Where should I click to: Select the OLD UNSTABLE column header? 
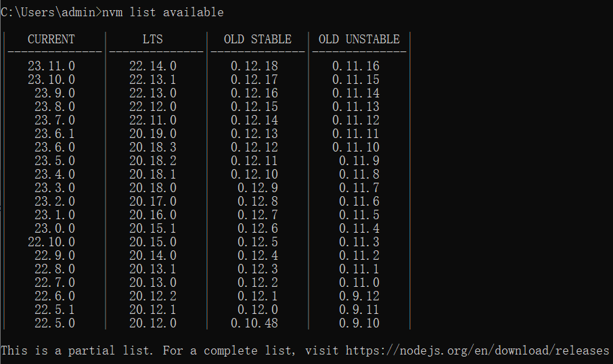[x=359, y=39]
